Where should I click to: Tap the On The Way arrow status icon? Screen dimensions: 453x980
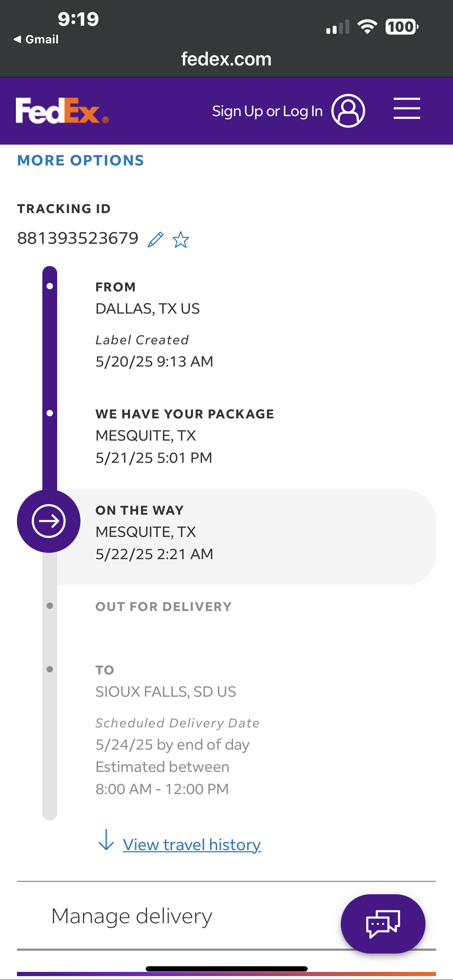coord(49,521)
